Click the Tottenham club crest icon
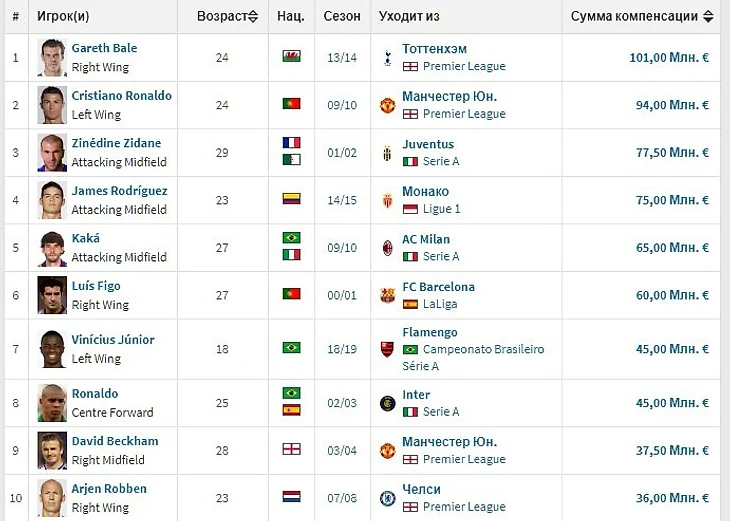Image resolution: width=730 pixels, height=521 pixels. [387, 58]
